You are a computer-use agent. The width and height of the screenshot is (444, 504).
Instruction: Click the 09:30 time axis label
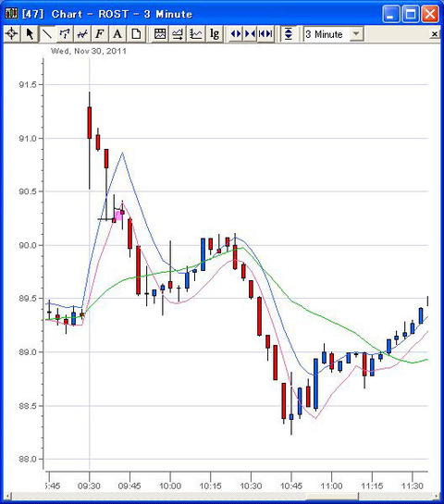89,486
